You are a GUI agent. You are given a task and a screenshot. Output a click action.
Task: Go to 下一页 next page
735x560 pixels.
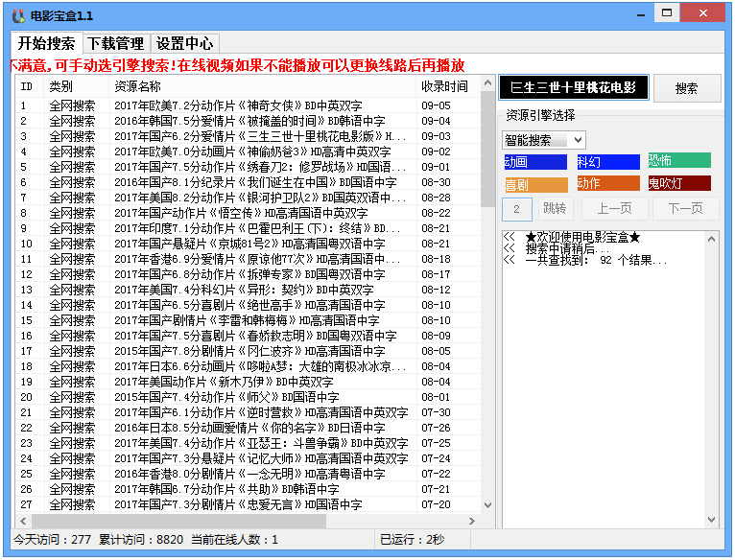click(x=685, y=208)
